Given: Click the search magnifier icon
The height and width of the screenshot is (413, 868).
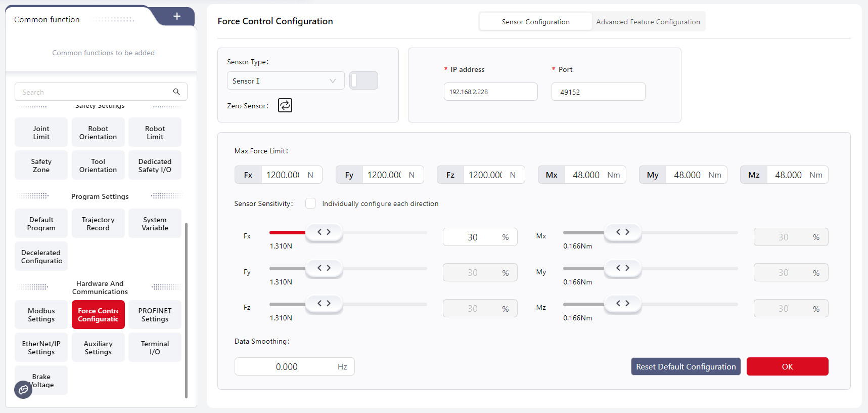Looking at the screenshot, I should pos(176,92).
